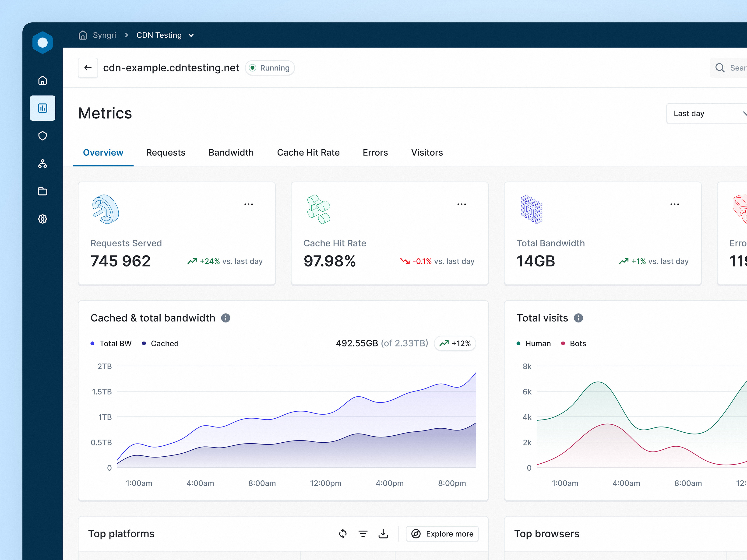This screenshot has height=560, width=747.
Task: Expand the CDN Testing project dropdown
Action: (191, 35)
